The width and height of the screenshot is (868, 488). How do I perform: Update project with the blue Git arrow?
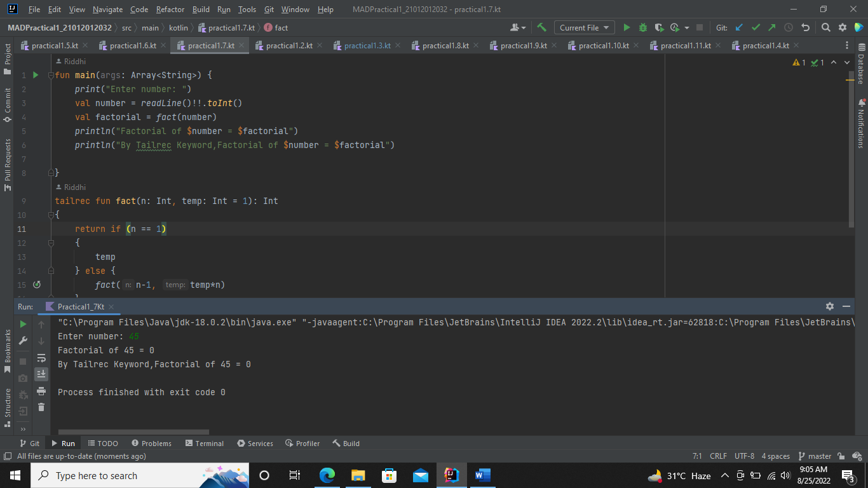pyautogui.click(x=739, y=27)
